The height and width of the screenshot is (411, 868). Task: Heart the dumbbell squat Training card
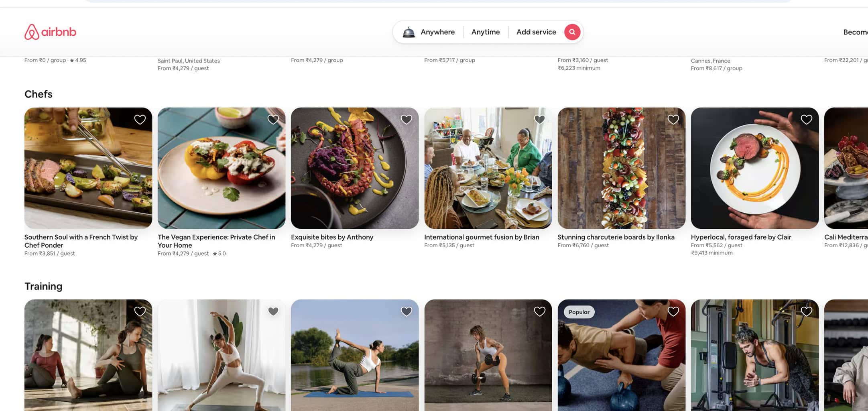pos(539,311)
